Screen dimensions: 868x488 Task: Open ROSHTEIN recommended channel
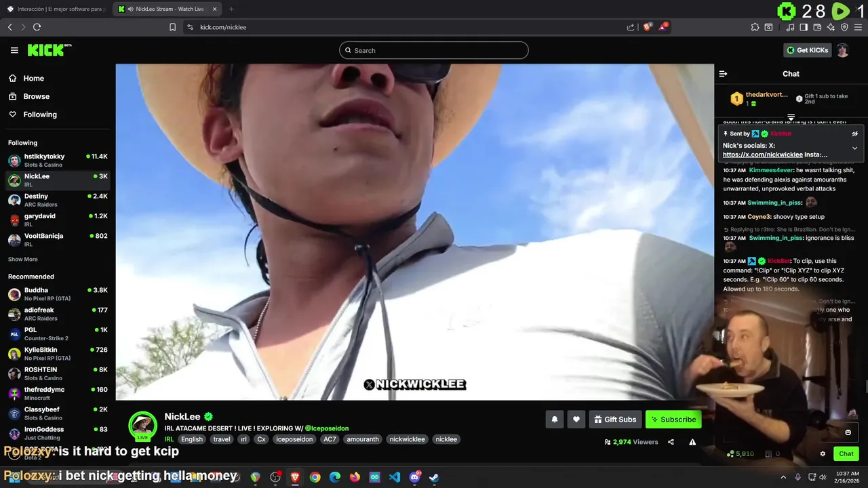tap(58, 373)
